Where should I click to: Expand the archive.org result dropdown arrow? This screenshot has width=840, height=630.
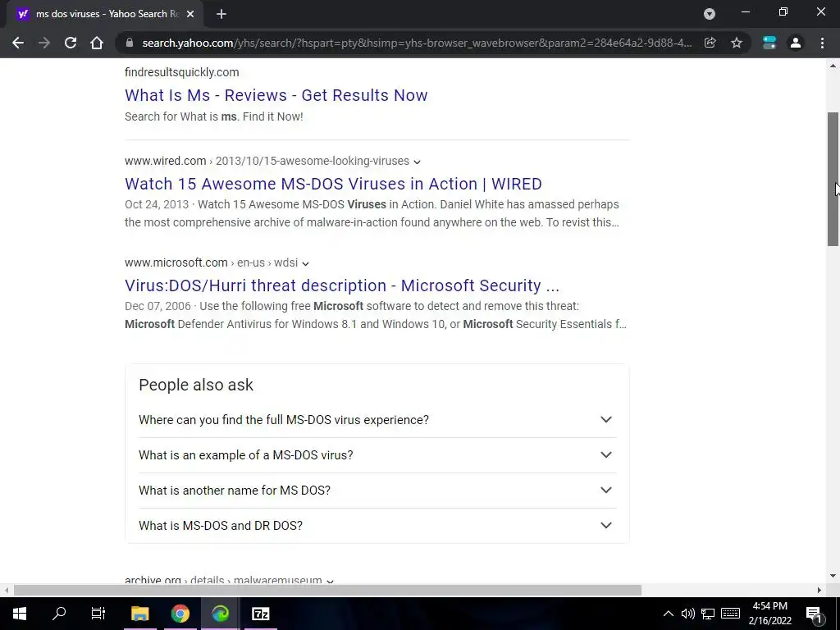[330, 582]
